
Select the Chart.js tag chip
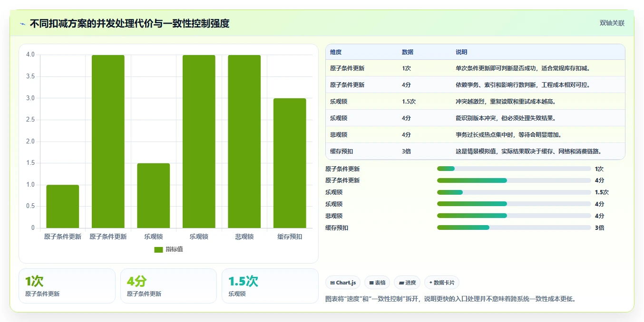click(x=343, y=283)
